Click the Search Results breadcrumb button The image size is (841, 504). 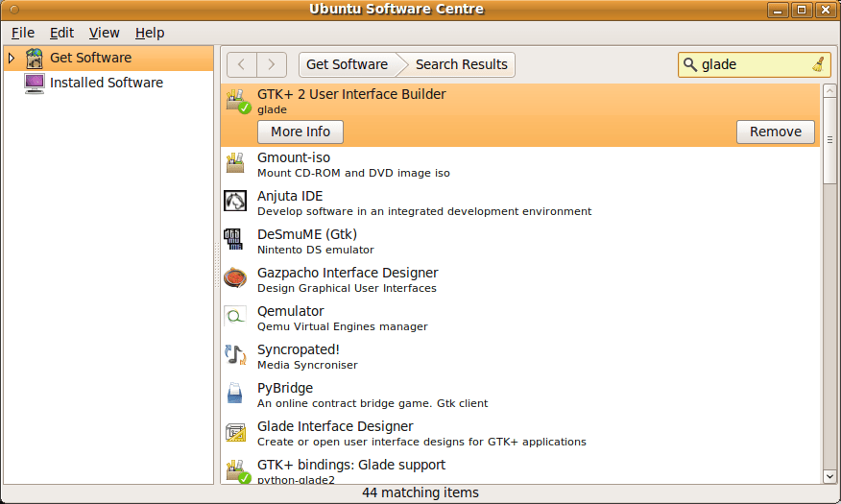tap(461, 65)
